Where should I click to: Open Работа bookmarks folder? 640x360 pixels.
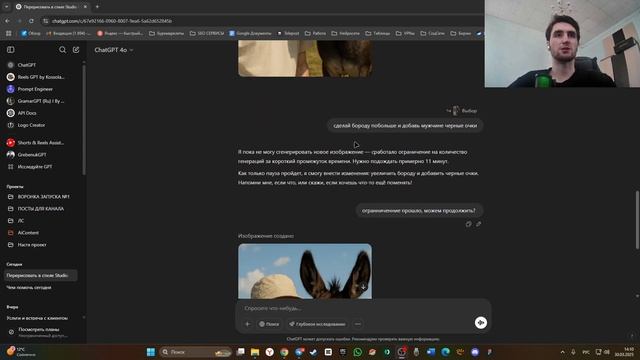pyautogui.click(x=315, y=33)
